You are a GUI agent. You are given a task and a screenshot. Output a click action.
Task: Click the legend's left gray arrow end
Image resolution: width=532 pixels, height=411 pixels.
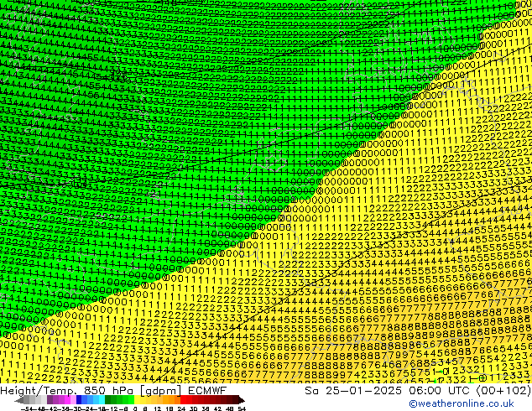click(19, 400)
